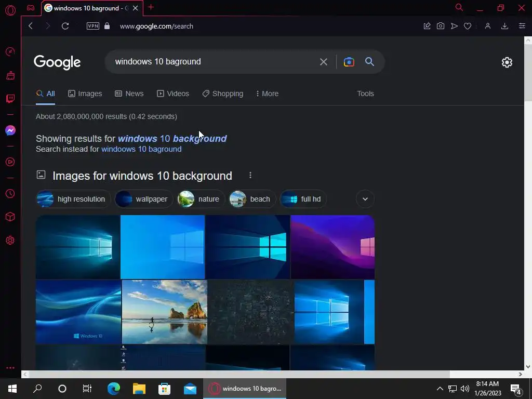Take a snapshot with the camera icon
Image resolution: width=532 pixels, height=399 pixels.
click(x=441, y=26)
